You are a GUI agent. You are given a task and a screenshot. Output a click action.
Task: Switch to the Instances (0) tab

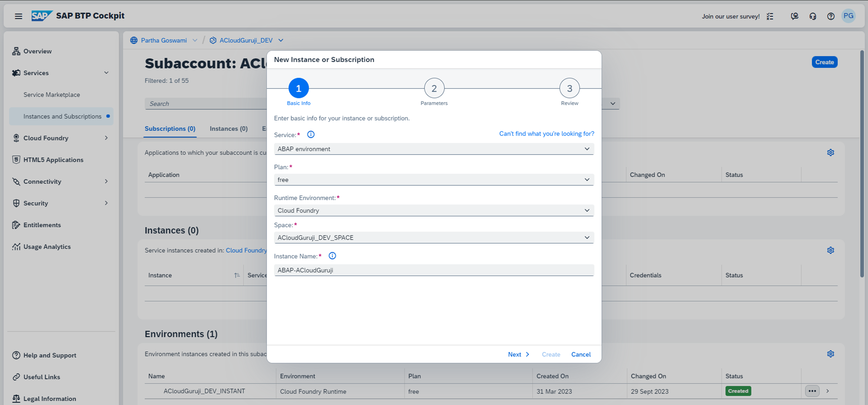[228, 129]
